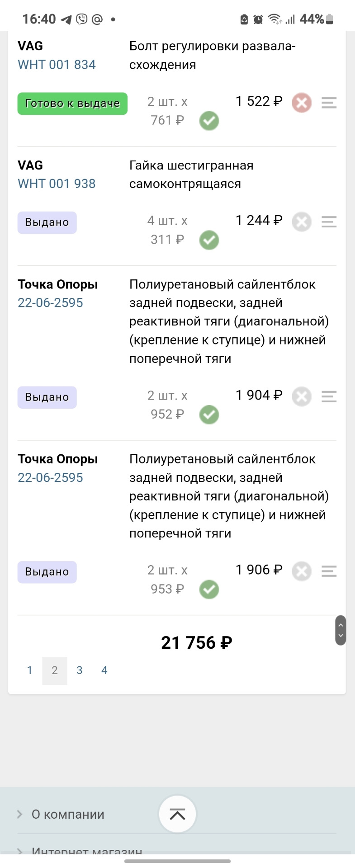Go to page 1 of the order list
355x868 pixels.
(x=30, y=670)
